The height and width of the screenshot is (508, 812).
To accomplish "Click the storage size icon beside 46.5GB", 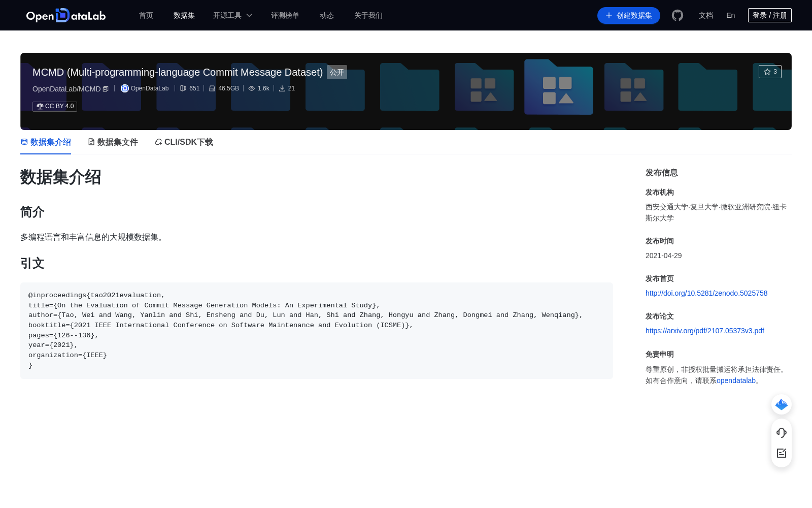I will tap(212, 88).
